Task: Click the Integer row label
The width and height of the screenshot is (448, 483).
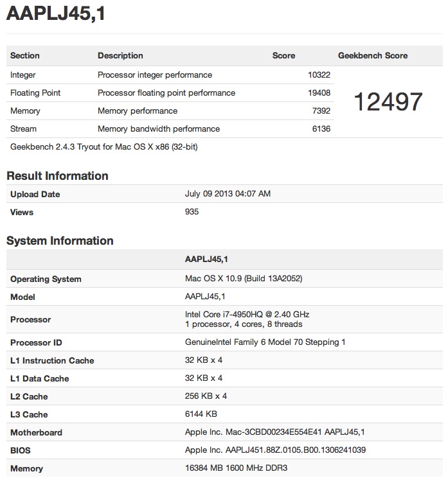Action: click(23, 75)
